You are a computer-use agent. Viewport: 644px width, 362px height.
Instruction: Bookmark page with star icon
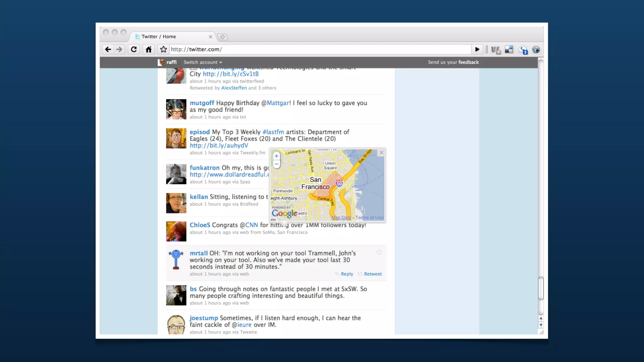[163, 49]
